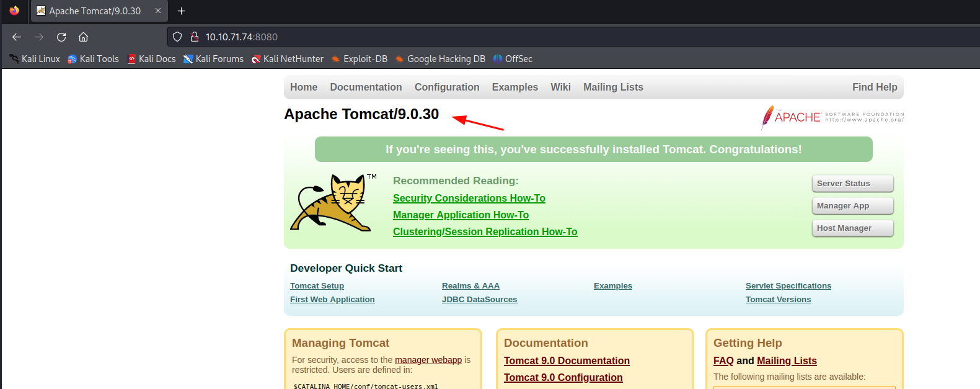Open Mailing Lists in navigation bar
Image resolution: width=980 pixels, height=389 pixels.
pos(613,87)
